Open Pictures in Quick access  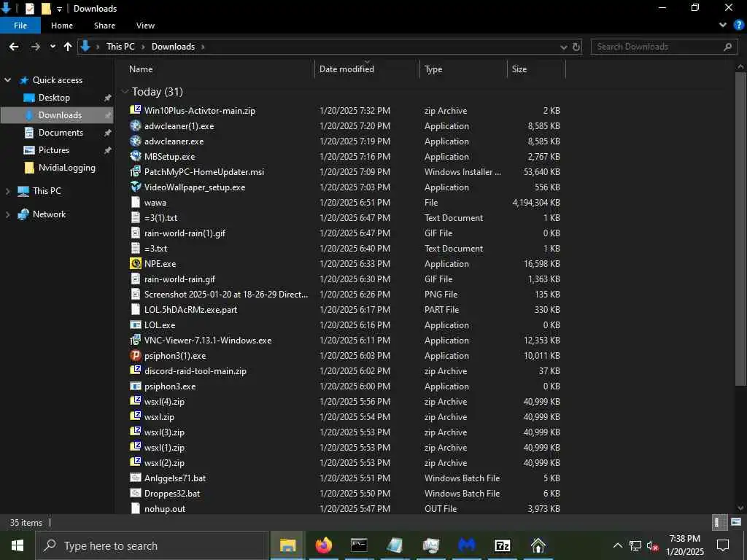54,150
